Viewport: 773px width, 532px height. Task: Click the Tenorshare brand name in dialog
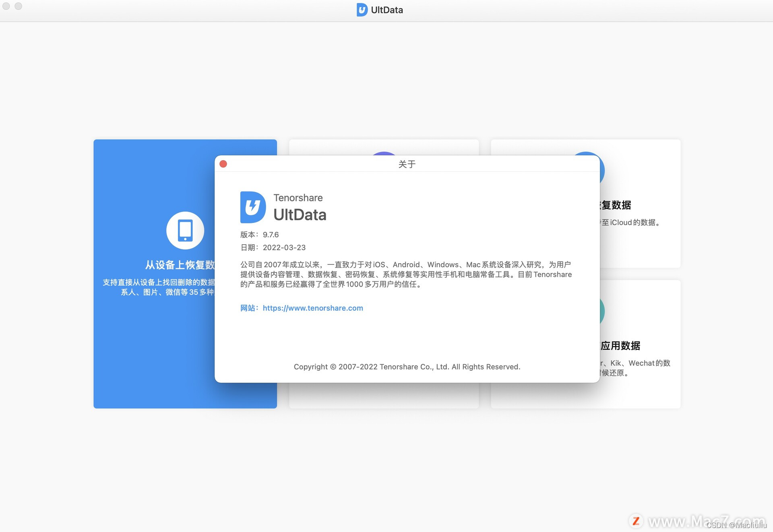[298, 198]
